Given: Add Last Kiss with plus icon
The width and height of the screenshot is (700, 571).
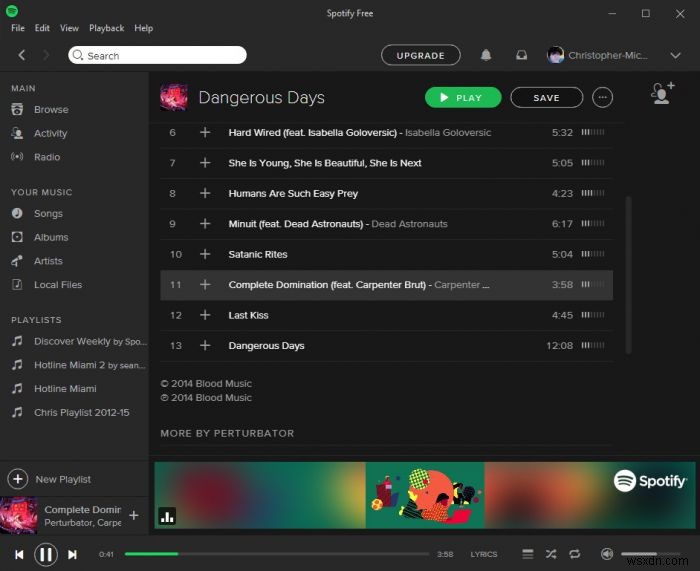Looking at the screenshot, I should [x=205, y=315].
